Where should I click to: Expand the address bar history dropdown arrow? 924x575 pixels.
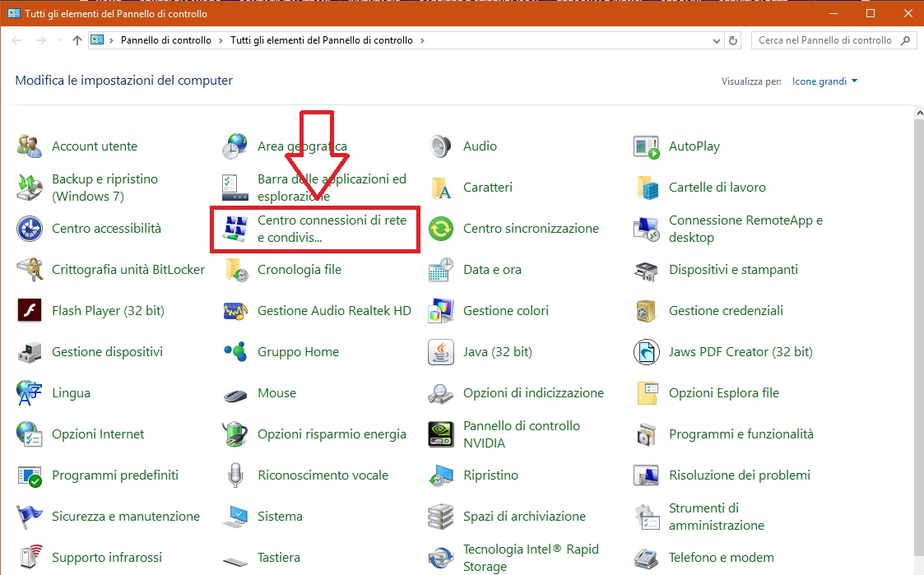point(715,40)
